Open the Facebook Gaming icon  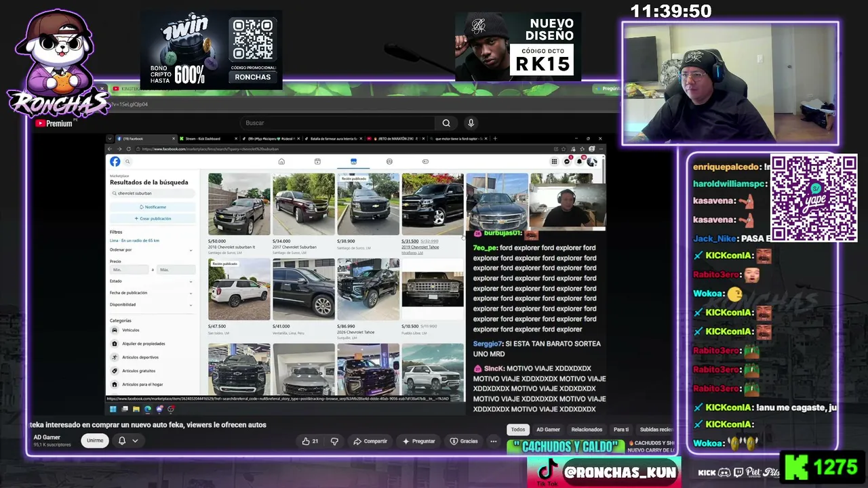pos(425,161)
